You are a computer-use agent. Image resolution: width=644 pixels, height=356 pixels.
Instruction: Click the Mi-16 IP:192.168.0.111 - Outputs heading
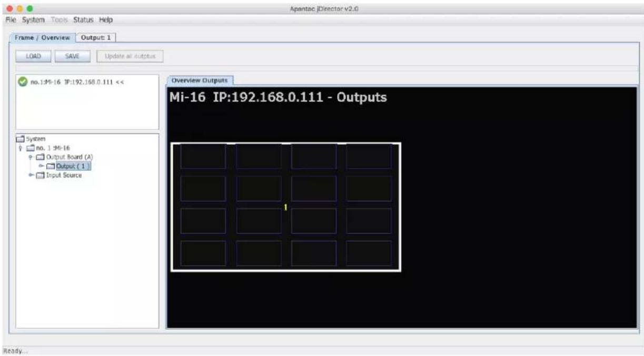[x=278, y=98]
